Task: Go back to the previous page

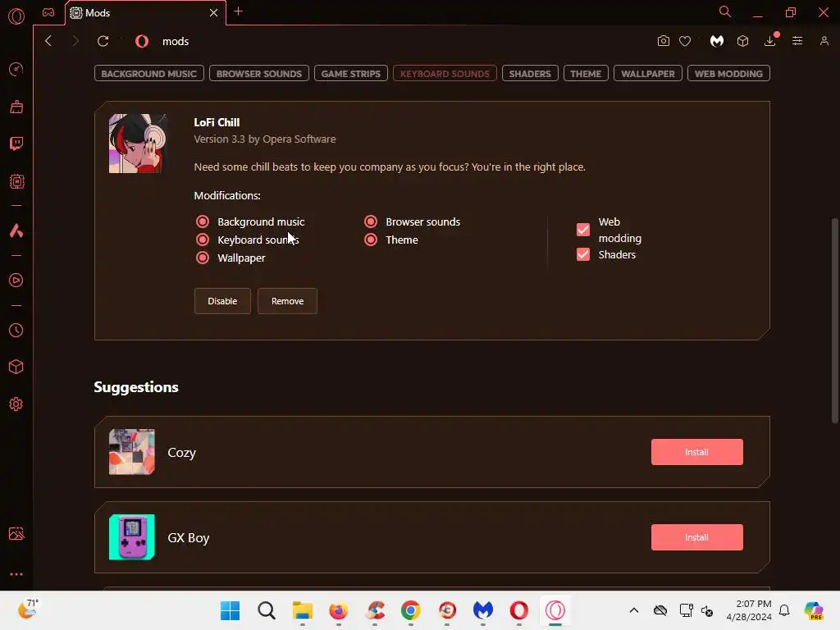Action: 48,41
